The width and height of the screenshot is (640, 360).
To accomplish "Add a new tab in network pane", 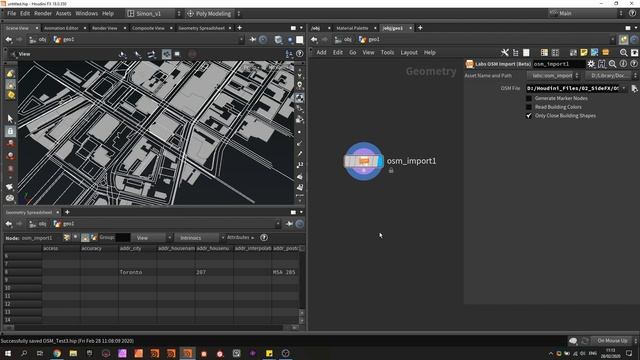I will pyautogui.click(x=420, y=28).
